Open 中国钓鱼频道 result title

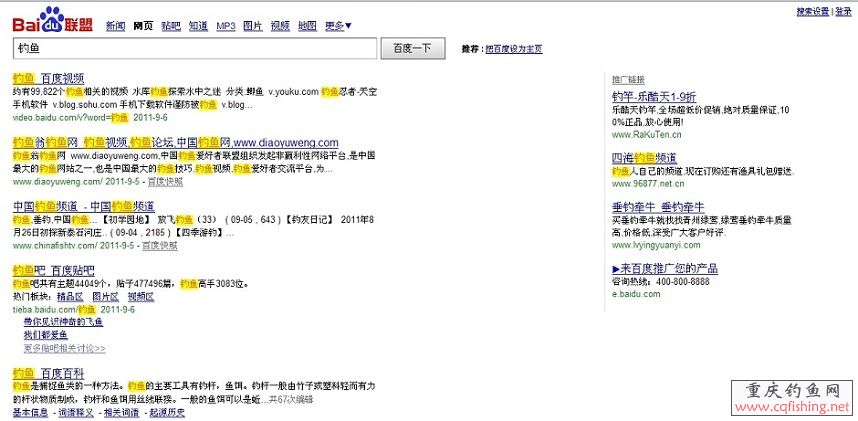[83, 206]
